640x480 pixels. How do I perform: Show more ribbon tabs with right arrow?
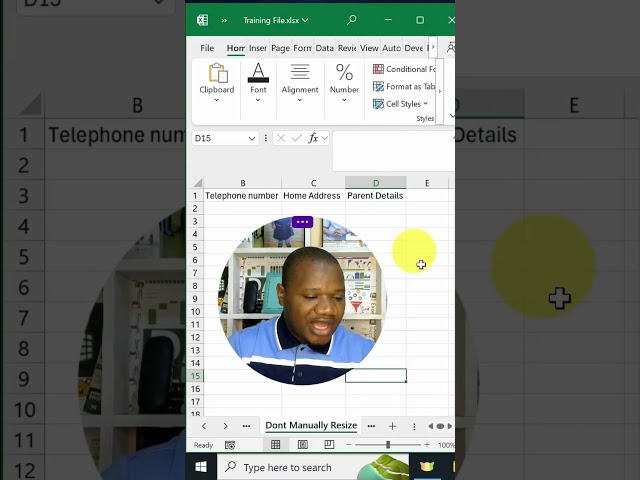pos(433,47)
